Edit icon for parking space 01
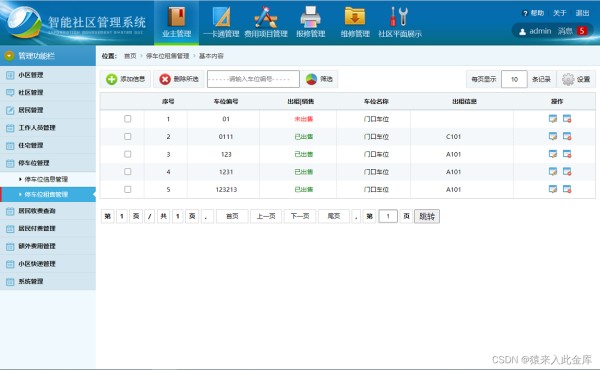The width and height of the screenshot is (600, 370). point(553,119)
